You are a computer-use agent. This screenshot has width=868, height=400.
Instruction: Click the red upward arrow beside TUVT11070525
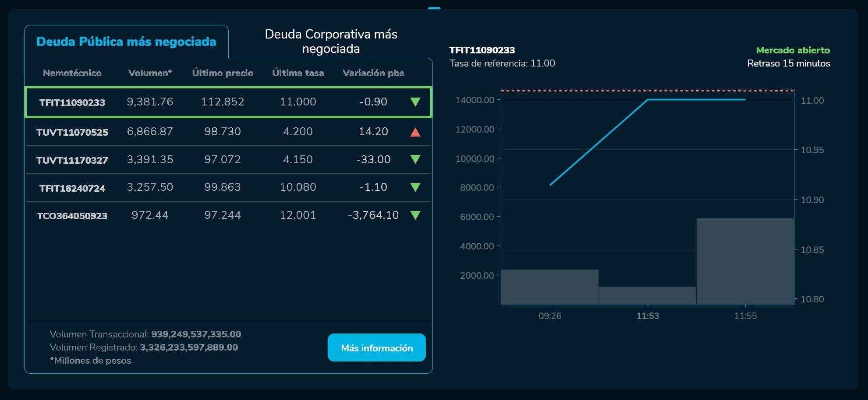(x=415, y=131)
